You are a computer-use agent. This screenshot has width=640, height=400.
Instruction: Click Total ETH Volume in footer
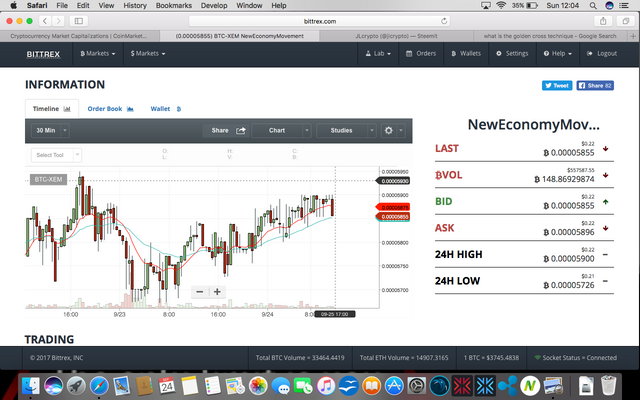pyautogui.click(x=404, y=358)
